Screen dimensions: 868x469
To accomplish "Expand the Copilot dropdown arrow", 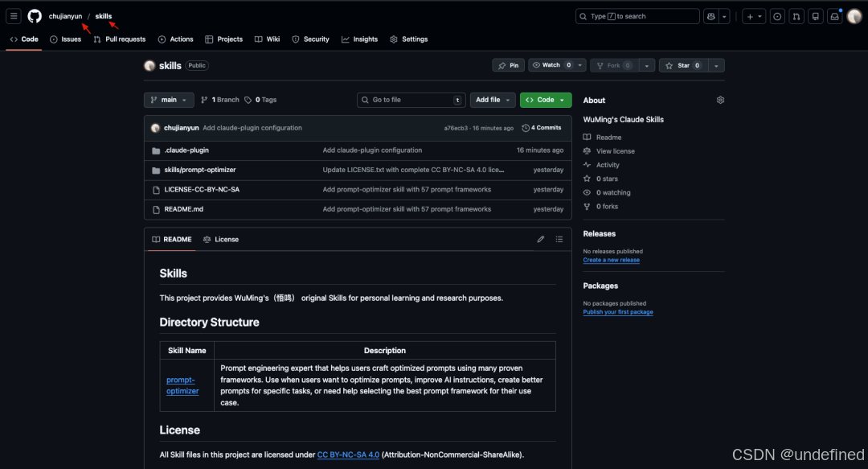I will coord(724,17).
